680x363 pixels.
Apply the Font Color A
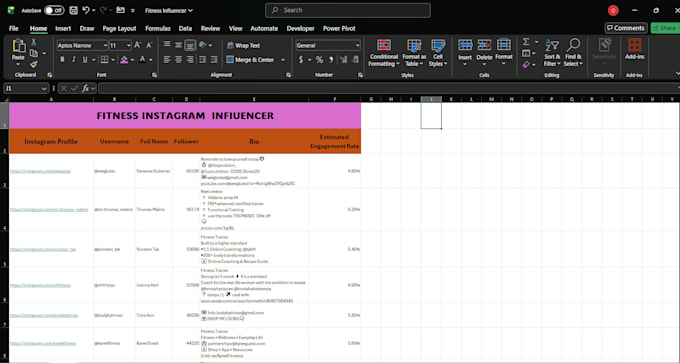point(142,60)
